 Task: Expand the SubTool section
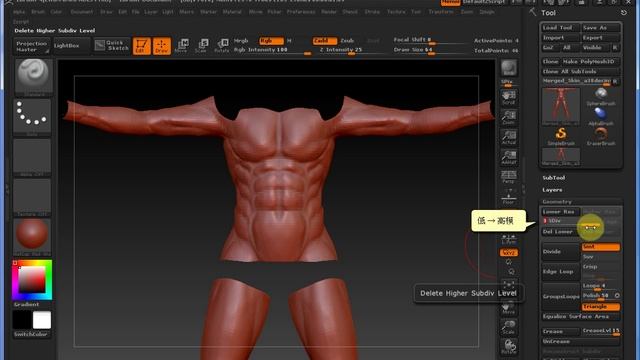pos(554,178)
